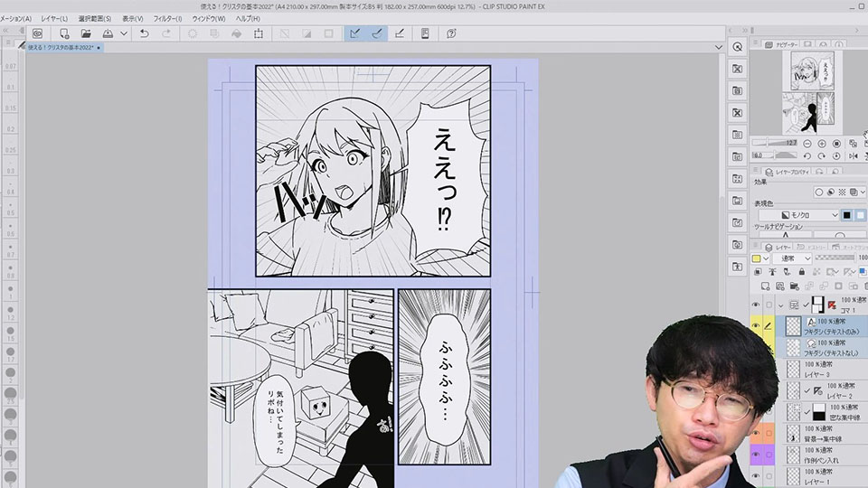868x488 pixels.
Task: Toggle Lock Layer icon
Action: (x=802, y=272)
